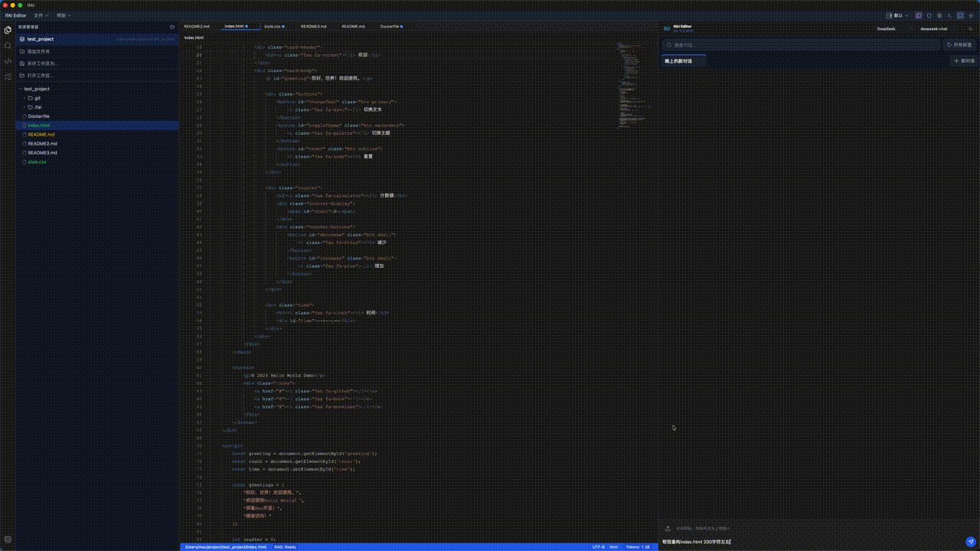Click the blue send message button
Viewport: 980px width, 551px height.
point(971,541)
